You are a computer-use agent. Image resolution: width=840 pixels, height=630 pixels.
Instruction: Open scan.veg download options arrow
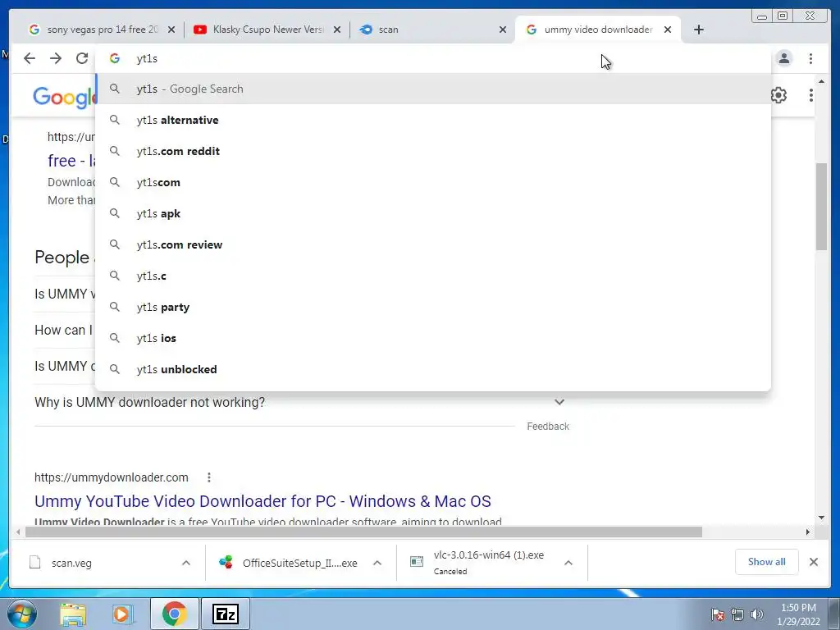coord(186,563)
